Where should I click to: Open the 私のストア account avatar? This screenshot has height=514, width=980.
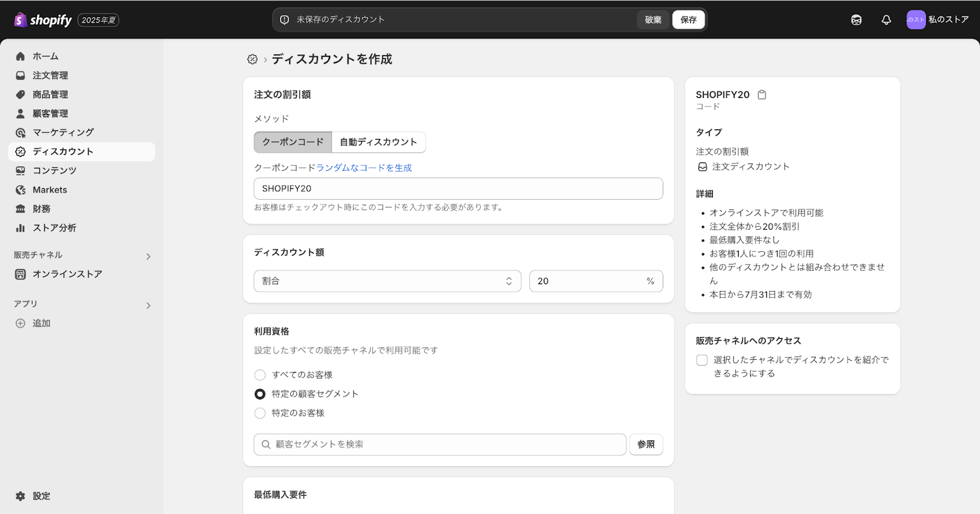pyautogui.click(x=916, y=20)
